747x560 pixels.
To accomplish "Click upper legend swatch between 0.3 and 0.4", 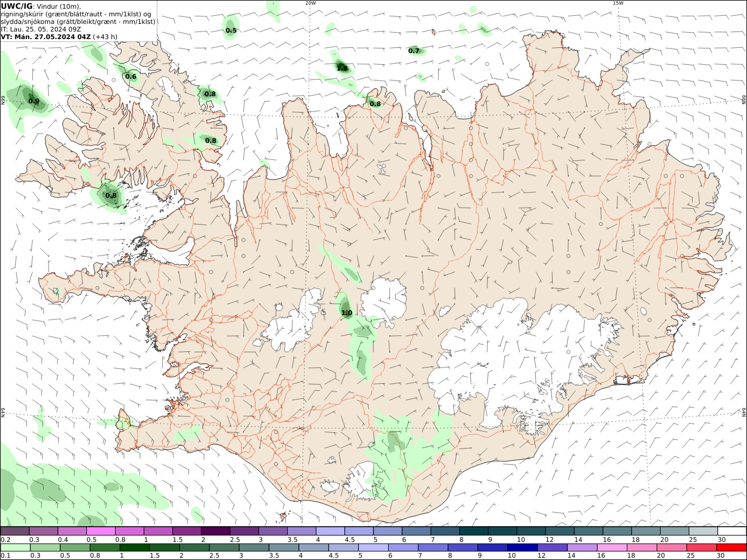I will [43, 531].
